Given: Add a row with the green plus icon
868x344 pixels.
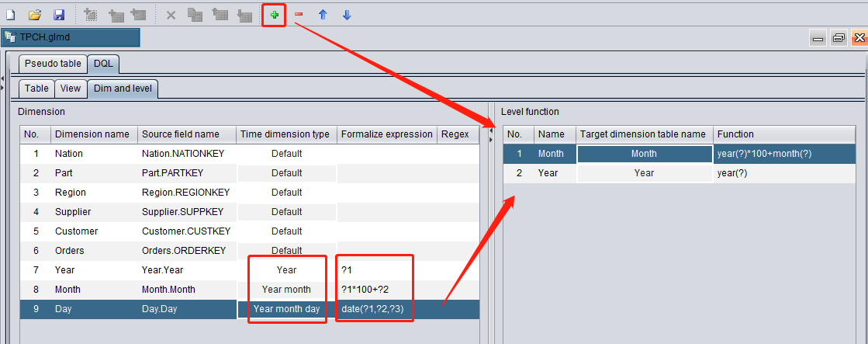Looking at the screenshot, I should pos(274,15).
